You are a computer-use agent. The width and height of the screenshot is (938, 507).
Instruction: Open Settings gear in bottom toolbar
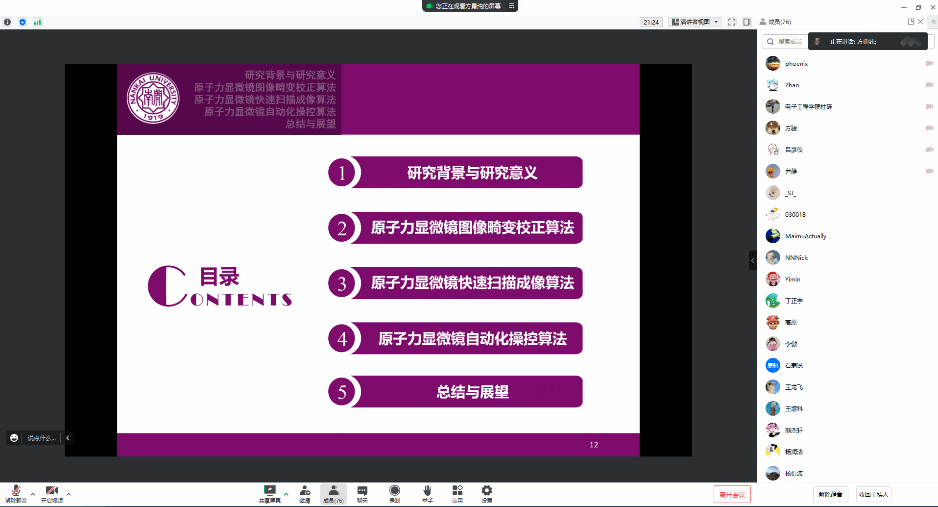pyautogui.click(x=487, y=492)
